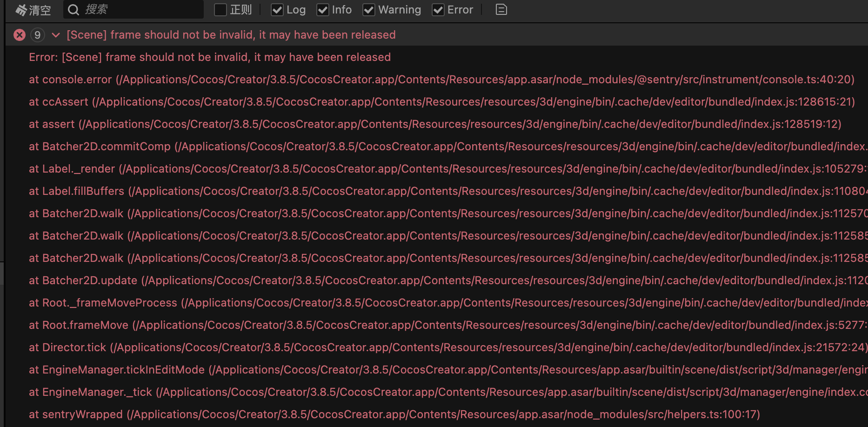868x427 pixels.
Task: Click the 'at Root.frameMove' stack line
Action: (448, 325)
